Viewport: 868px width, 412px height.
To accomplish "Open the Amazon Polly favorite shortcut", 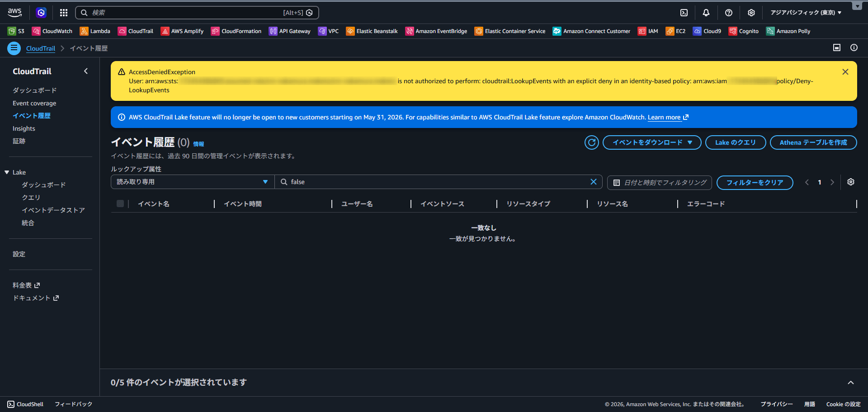I will tap(788, 31).
